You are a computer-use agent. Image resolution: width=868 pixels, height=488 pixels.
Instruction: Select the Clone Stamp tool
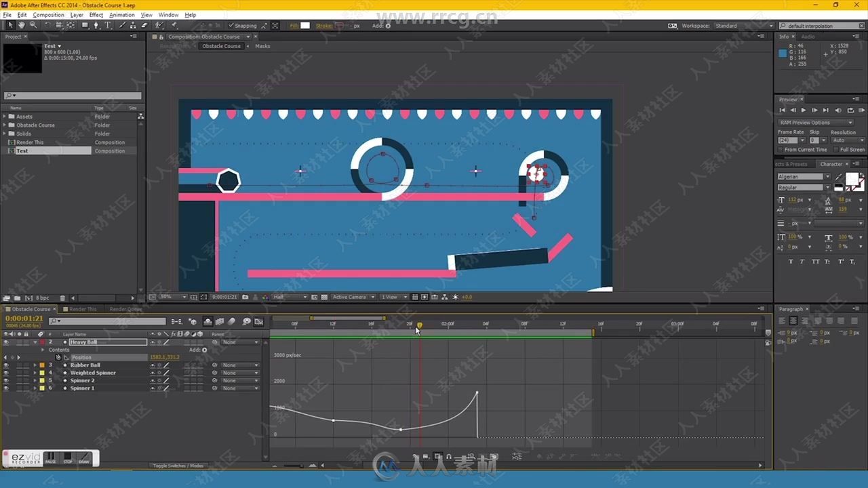(133, 25)
